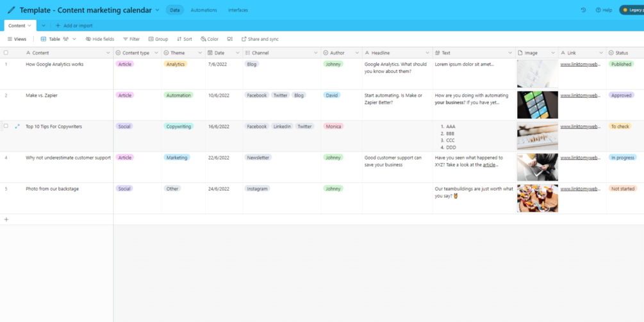Open the Table view switcher
The height and width of the screenshot is (322, 644).
pyautogui.click(x=58, y=39)
